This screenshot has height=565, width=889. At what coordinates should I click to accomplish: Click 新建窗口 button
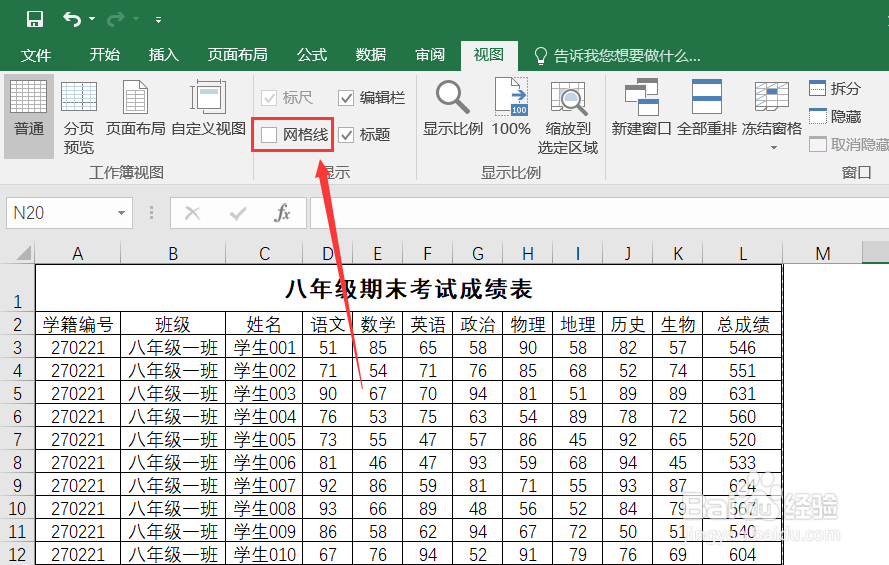641,108
